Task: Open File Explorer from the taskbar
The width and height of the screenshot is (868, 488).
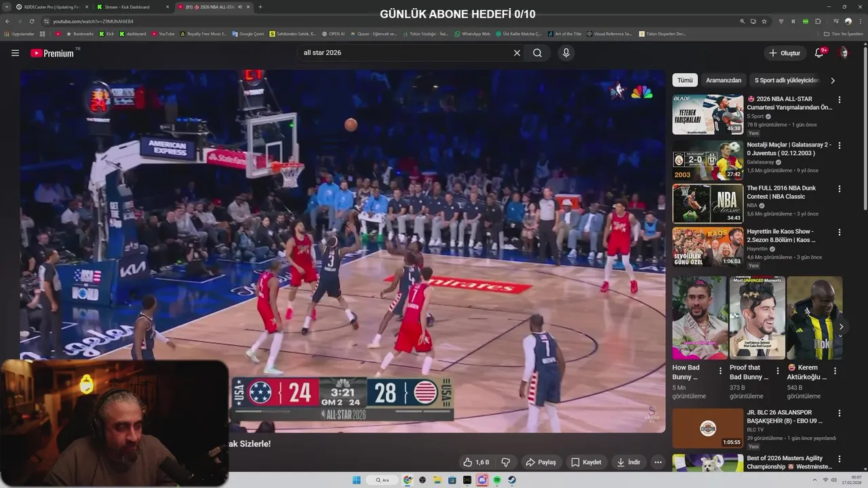Action: coord(437,480)
